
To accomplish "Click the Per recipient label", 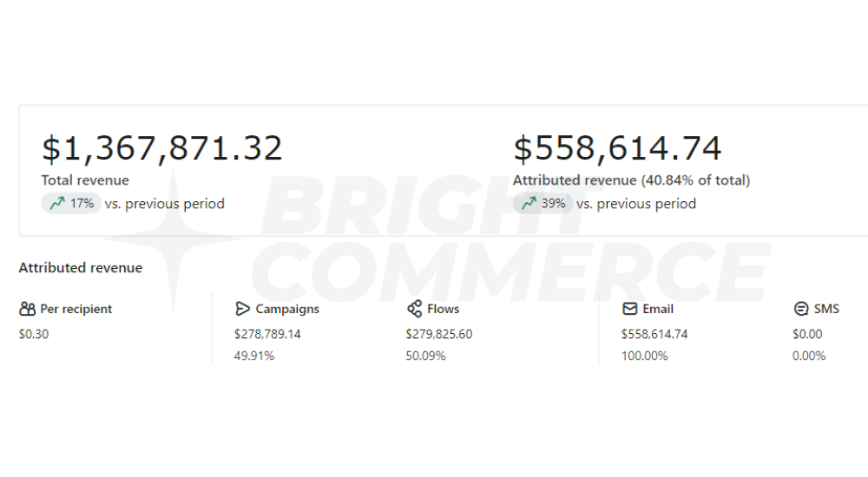I will coord(76,309).
